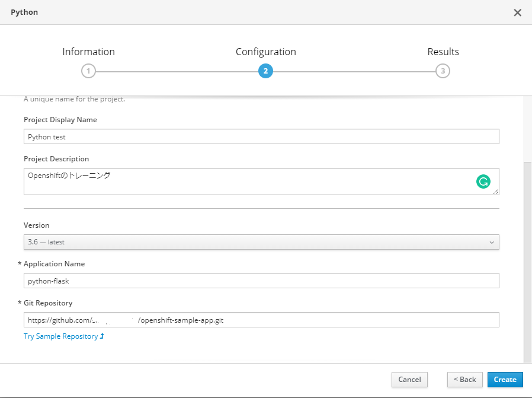The image size is (532, 398).
Task: Jump to the Results step label
Action: coord(443,52)
